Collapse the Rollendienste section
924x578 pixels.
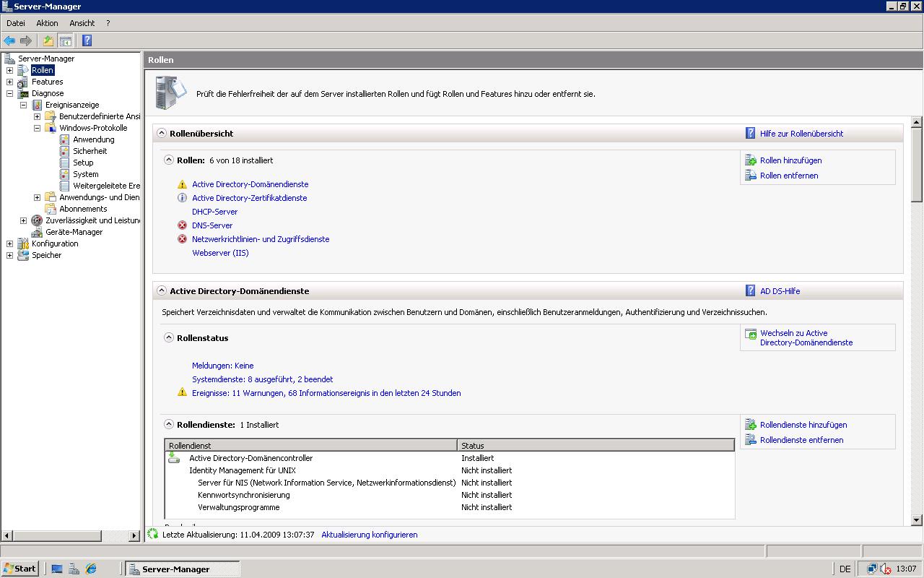[x=169, y=425]
